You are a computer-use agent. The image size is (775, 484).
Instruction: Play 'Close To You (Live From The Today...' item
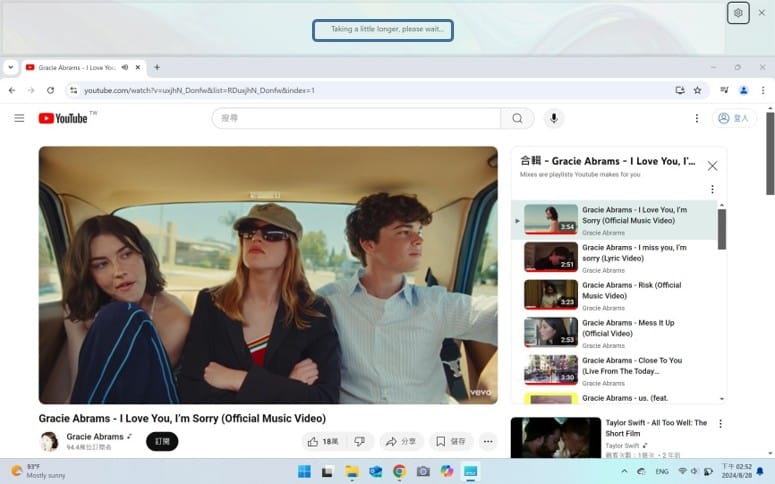click(614, 370)
